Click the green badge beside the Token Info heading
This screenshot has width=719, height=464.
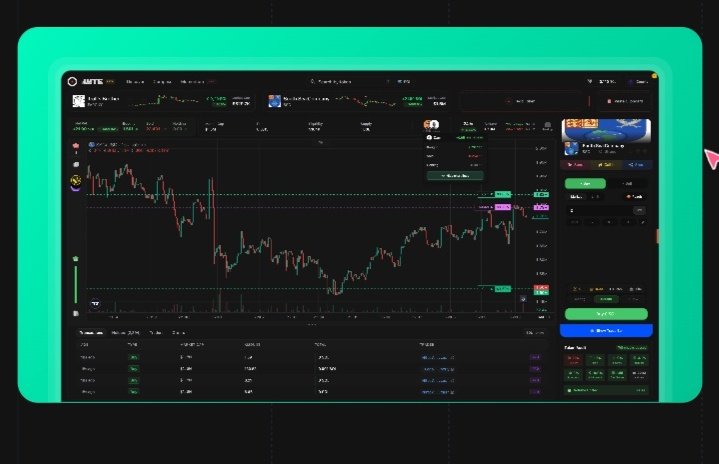(x=632, y=348)
